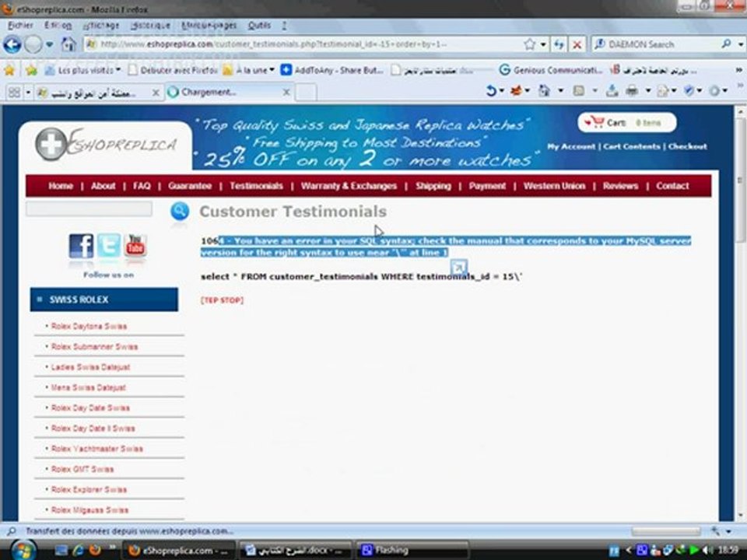Screen dimensions: 747x560
Task: Open the search engine dropdown arrow
Action: coord(741,44)
